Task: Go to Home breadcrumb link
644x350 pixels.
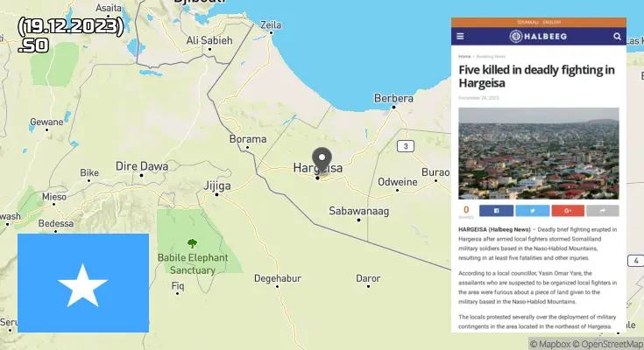Action: pos(464,56)
